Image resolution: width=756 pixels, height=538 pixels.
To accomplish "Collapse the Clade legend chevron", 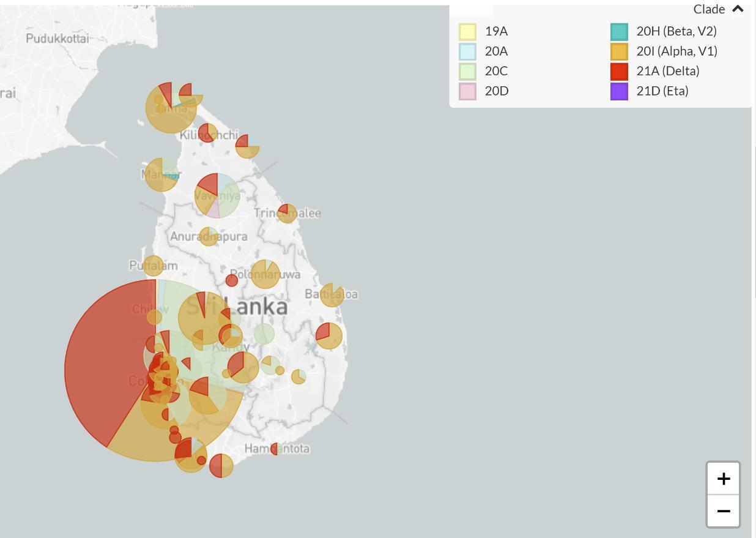I will click(x=738, y=9).
